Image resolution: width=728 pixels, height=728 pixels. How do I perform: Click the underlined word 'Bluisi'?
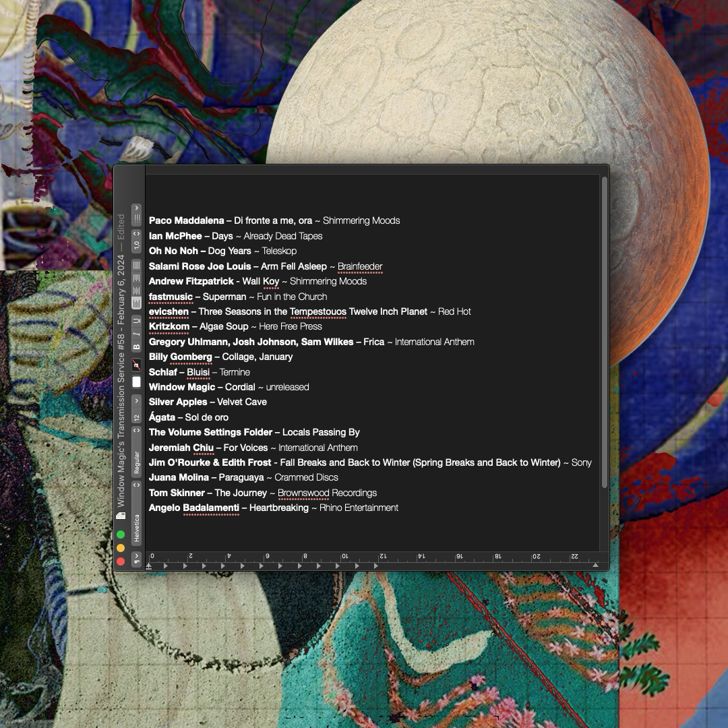(x=198, y=372)
